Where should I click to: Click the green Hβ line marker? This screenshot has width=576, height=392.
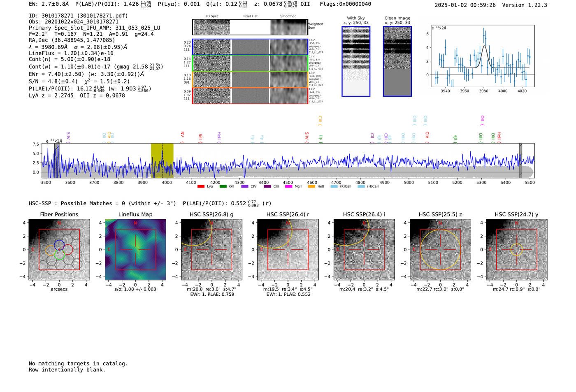455,139
